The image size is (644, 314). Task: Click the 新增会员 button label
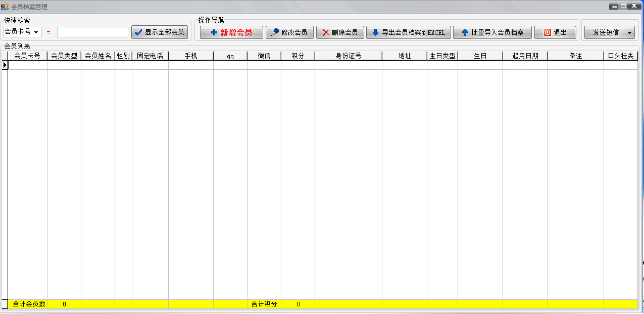[x=236, y=32]
